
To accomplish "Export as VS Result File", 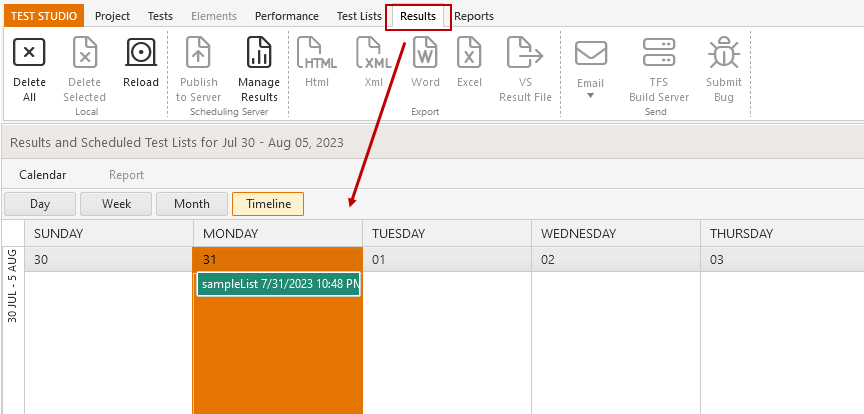I will coord(525,52).
